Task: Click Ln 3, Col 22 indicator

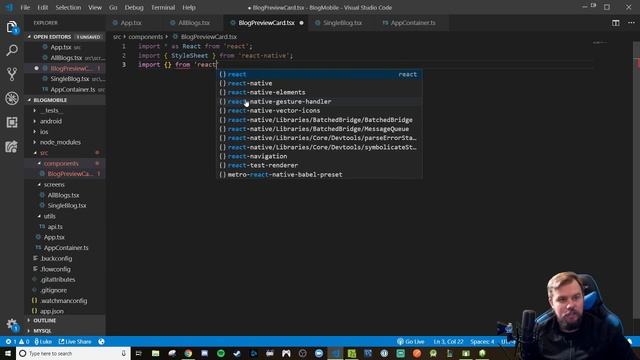Action: pos(448,342)
